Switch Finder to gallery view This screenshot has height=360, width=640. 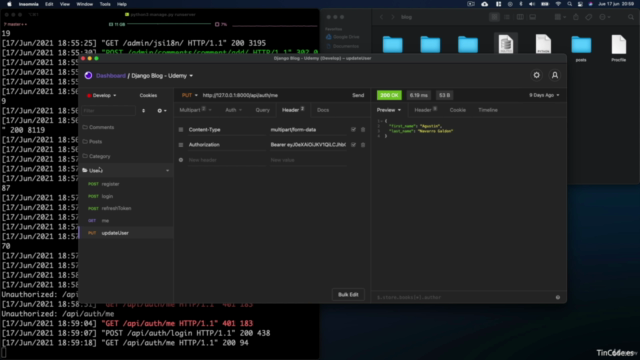(533, 17)
